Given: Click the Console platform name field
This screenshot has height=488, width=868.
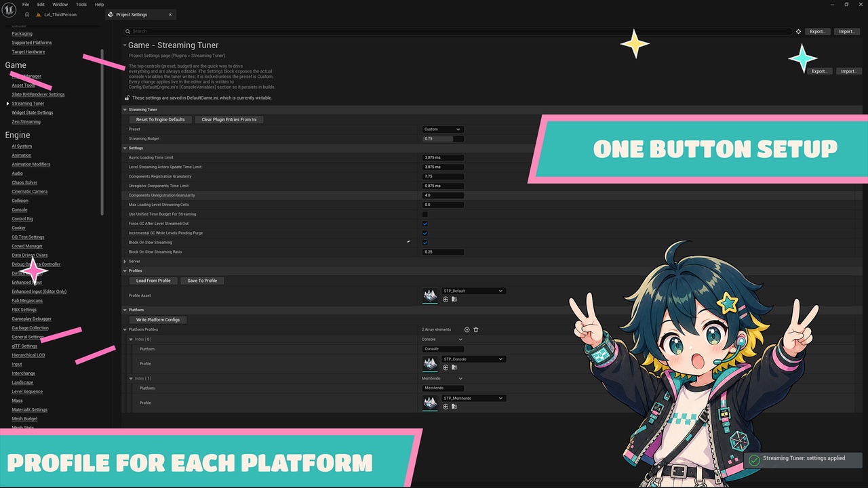Looking at the screenshot, I should [x=443, y=349].
